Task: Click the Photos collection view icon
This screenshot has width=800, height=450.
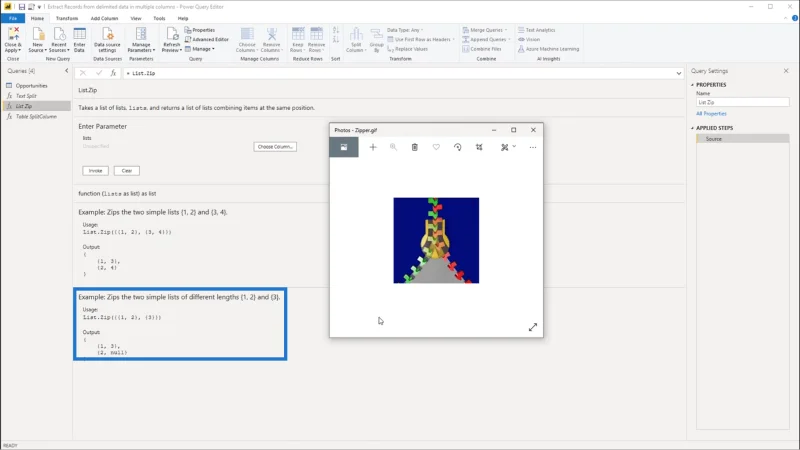Action: click(344, 147)
